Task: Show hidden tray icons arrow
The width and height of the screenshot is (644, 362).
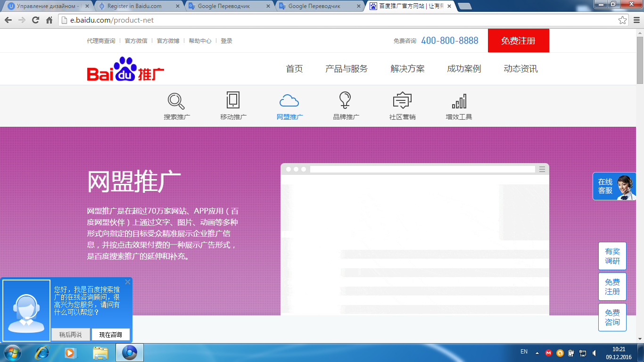Action: click(x=537, y=353)
